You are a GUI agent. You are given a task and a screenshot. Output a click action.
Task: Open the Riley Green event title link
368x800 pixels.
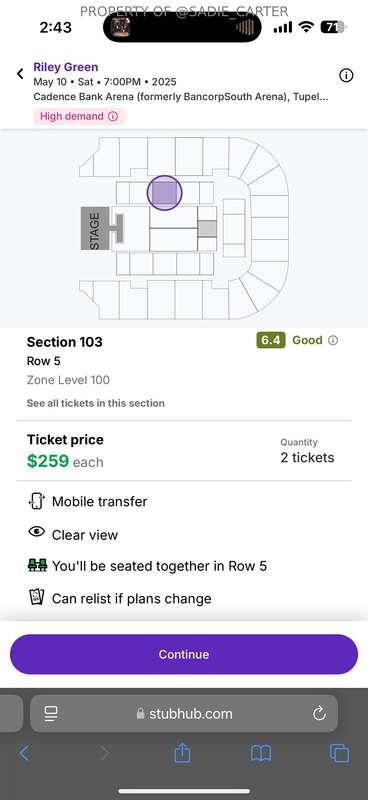click(x=66, y=67)
